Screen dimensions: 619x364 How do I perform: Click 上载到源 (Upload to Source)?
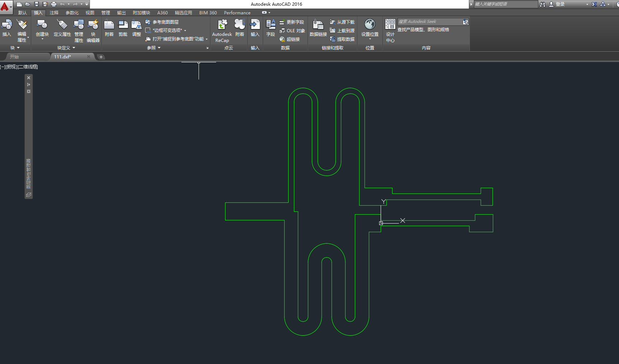tap(342, 31)
